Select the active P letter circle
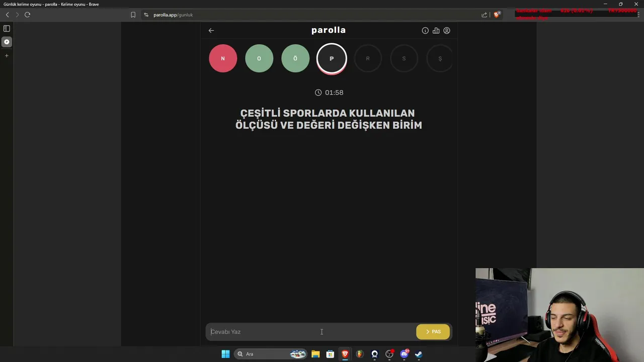The image size is (644, 362). 332,58
